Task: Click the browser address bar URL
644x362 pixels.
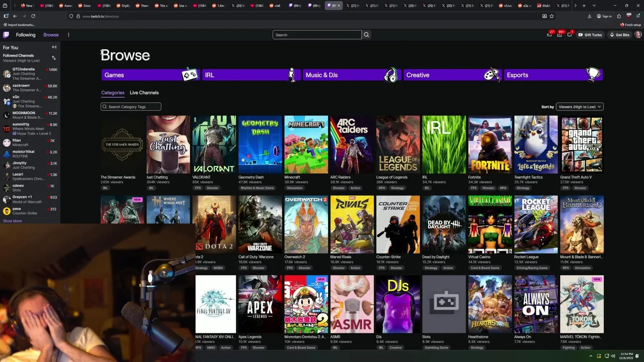Action: (101, 16)
